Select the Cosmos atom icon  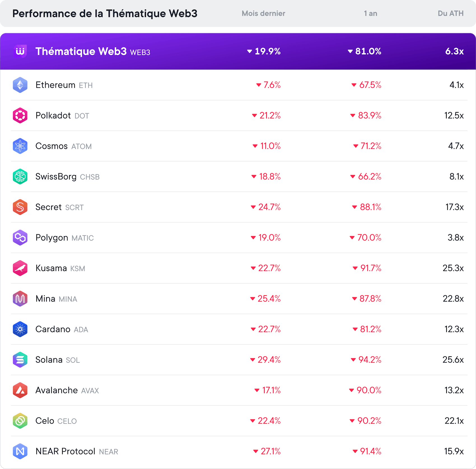20,146
